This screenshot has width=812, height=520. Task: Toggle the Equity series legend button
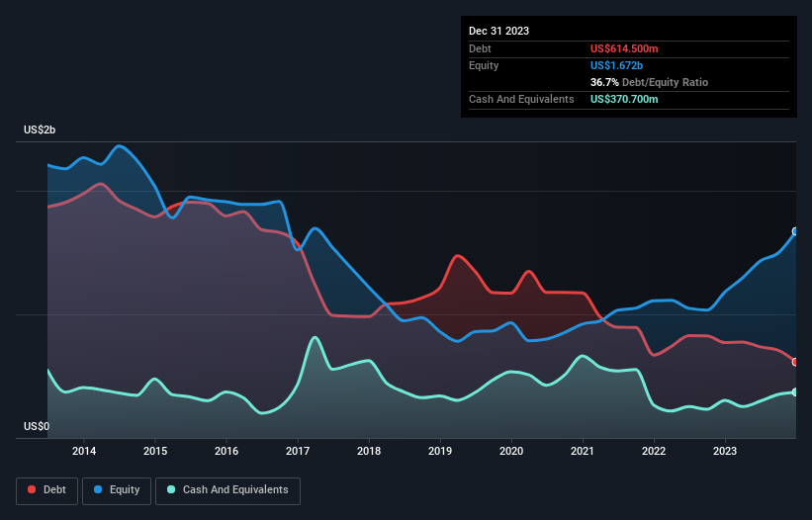tap(117, 490)
